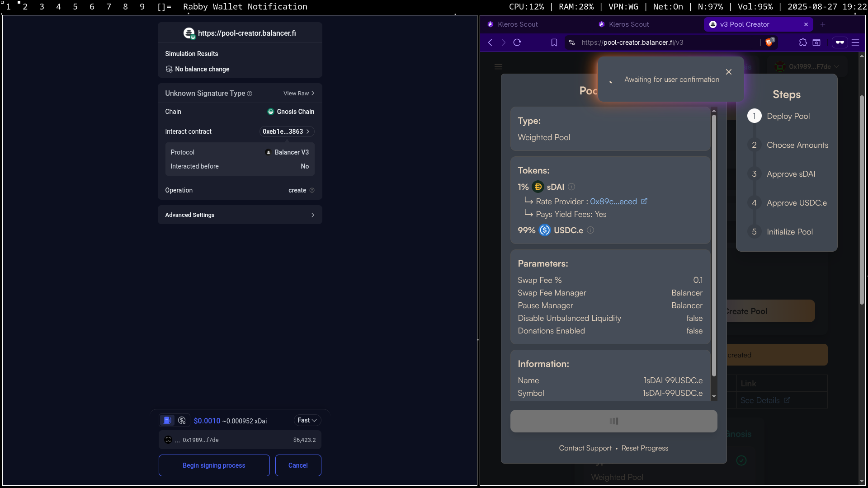Click the sDAI token logo
868x488 pixels.
(538, 187)
